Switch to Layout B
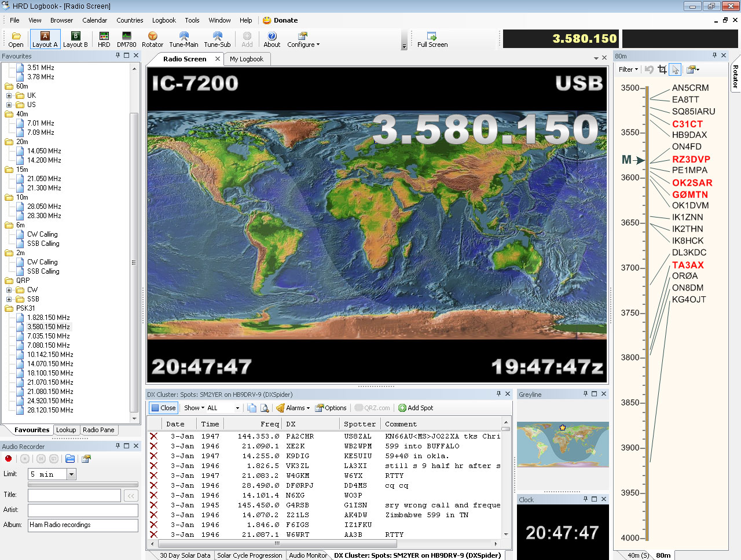Viewport: 741px width, 560px height. (x=75, y=39)
